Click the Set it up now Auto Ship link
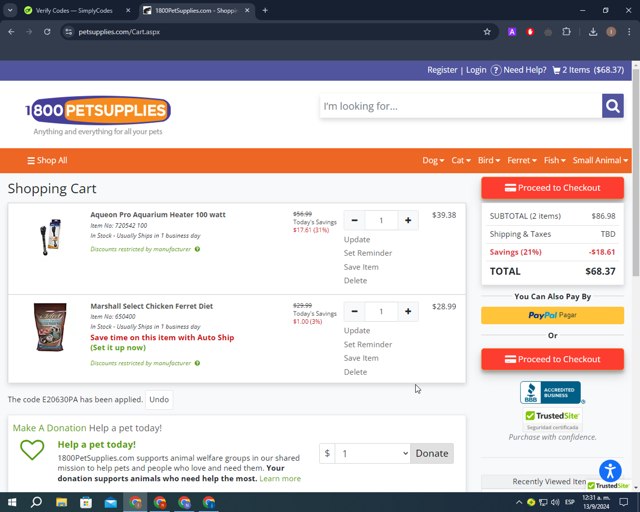This screenshot has height=512, width=640. pyautogui.click(x=118, y=348)
